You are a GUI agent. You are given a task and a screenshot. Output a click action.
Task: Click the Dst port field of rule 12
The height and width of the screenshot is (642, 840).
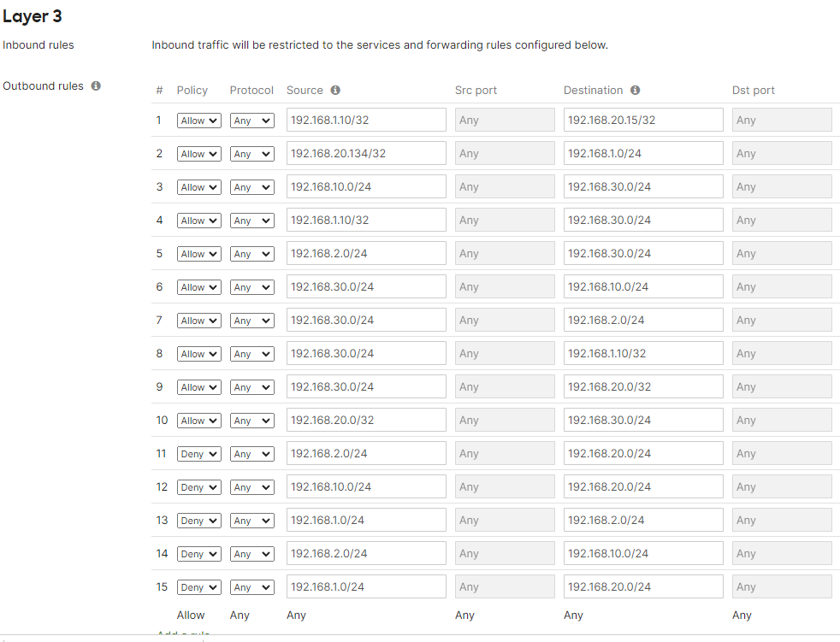(x=782, y=487)
